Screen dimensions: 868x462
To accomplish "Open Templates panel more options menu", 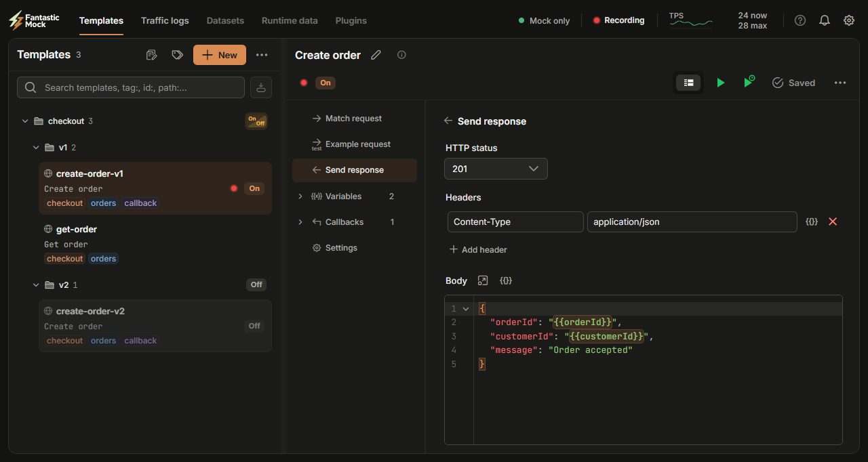I will pos(262,55).
